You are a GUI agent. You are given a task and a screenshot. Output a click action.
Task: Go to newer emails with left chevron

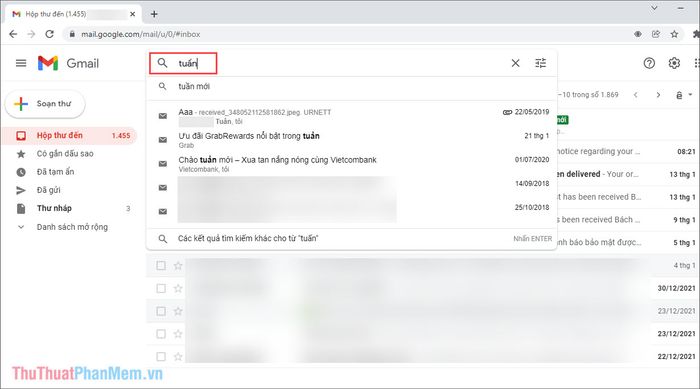tap(635, 95)
